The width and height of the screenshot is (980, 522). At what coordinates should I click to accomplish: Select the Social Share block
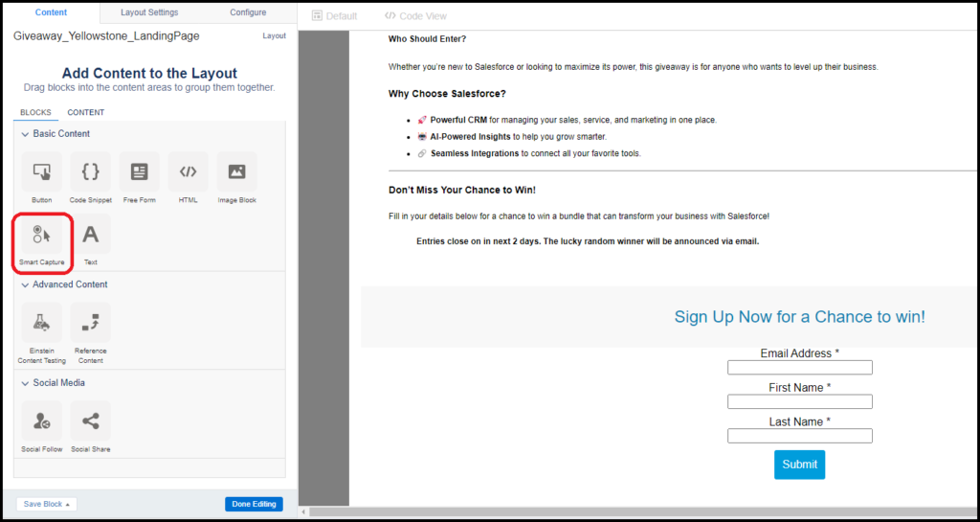pyautogui.click(x=91, y=420)
